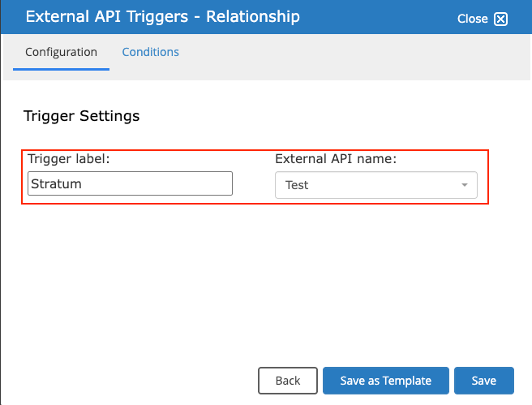Click the X icon beside Close

[x=500, y=19]
